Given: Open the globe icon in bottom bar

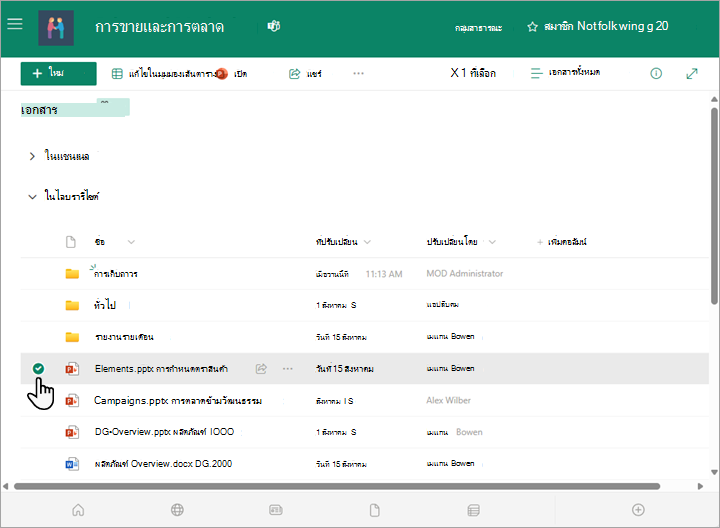Looking at the screenshot, I should click(x=177, y=510).
